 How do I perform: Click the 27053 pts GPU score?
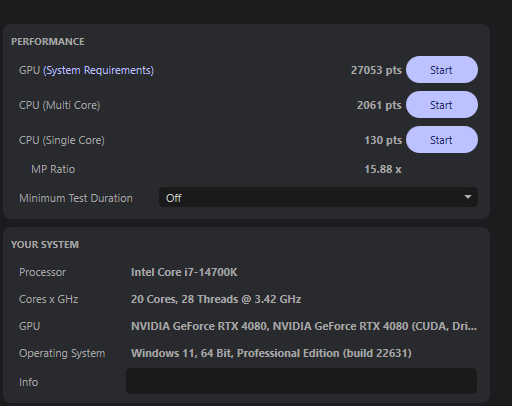click(376, 70)
